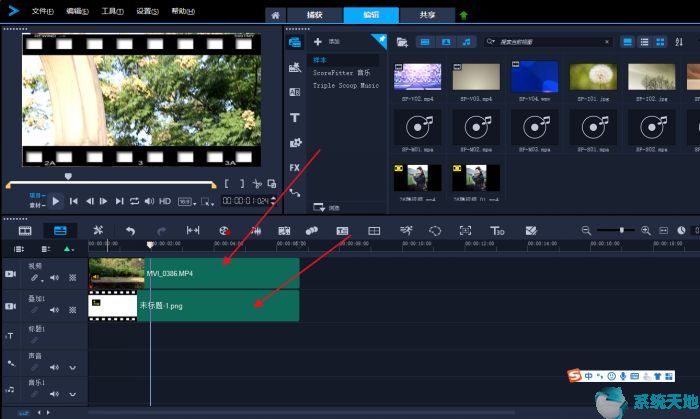
Task: Open the 帮助 (Help) menu
Action: pos(183,11)
